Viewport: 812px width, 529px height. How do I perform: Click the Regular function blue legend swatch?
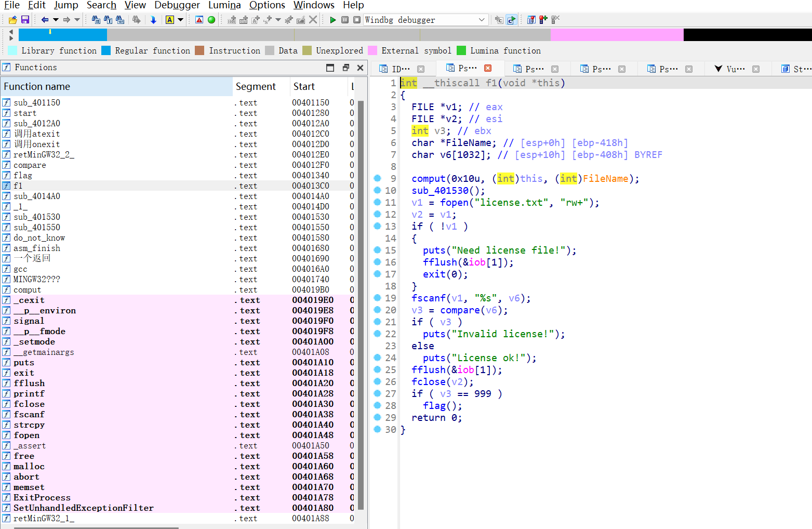pyautogui.click(x=106, y=50)
